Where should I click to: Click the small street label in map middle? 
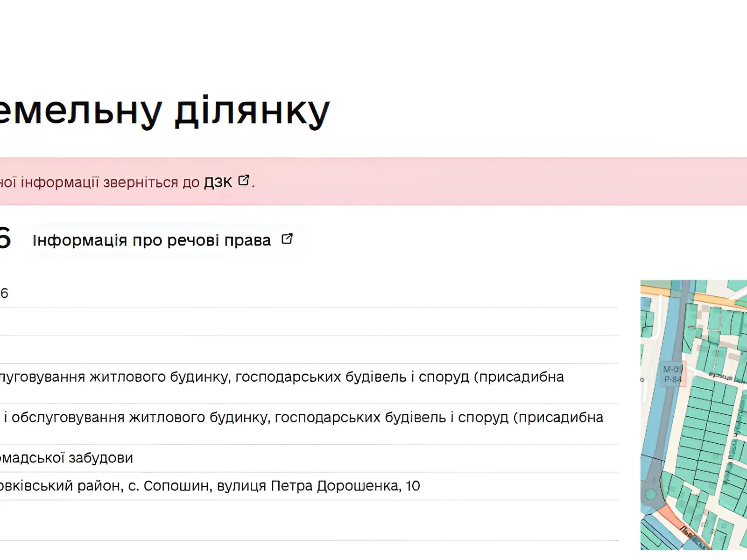[720, 376]
